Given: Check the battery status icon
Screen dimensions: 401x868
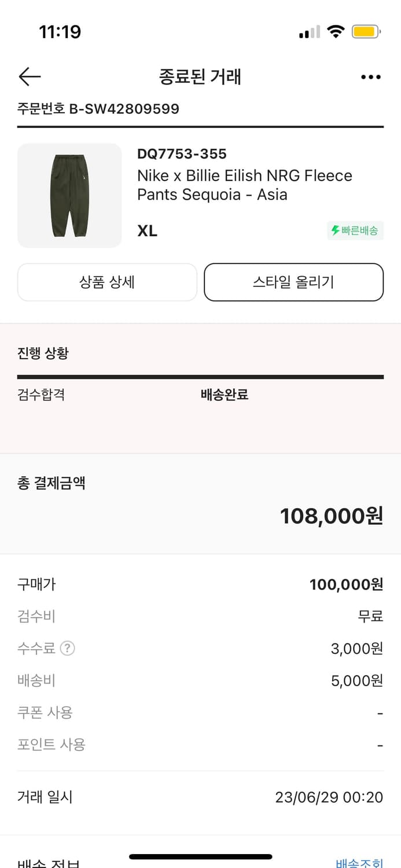Looking at the screenshot, I should click(366, 32).
